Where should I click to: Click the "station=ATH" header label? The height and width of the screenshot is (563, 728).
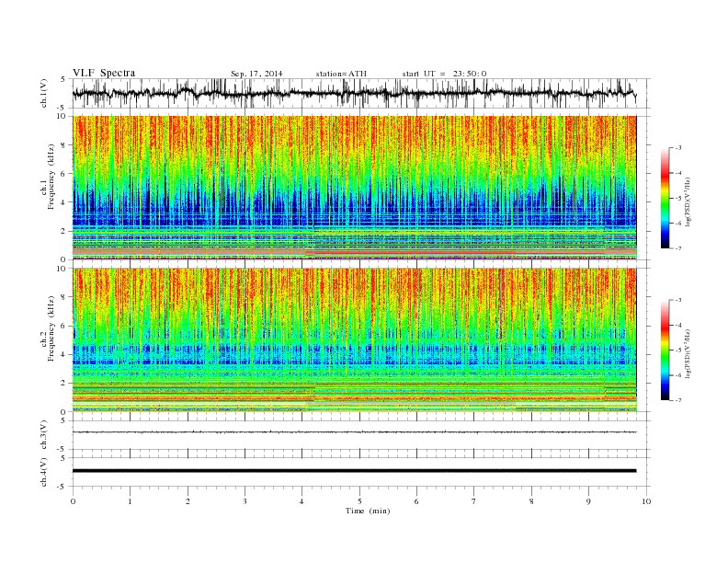click(341, 74)
